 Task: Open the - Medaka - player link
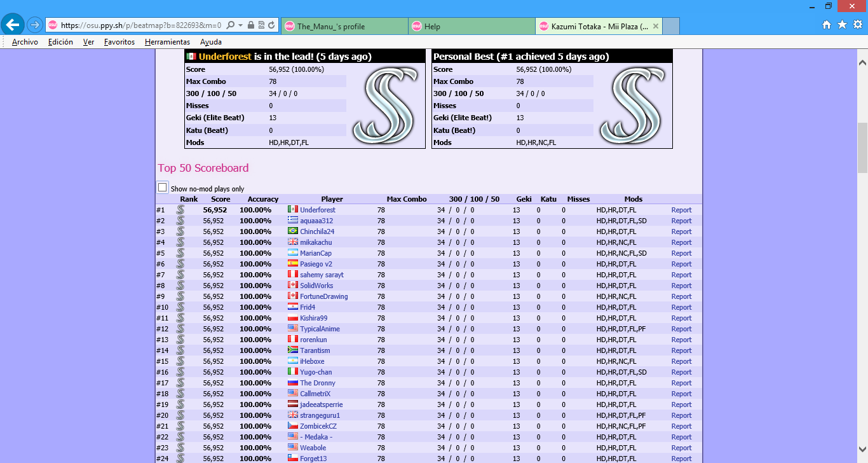click(x=316, y=437)
